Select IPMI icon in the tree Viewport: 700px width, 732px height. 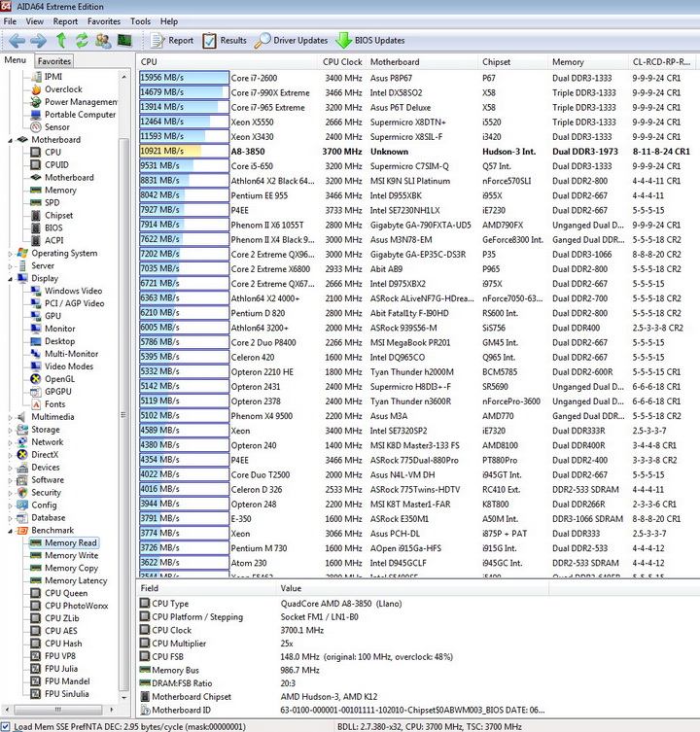pyautogui.click(x=36, y=77)
